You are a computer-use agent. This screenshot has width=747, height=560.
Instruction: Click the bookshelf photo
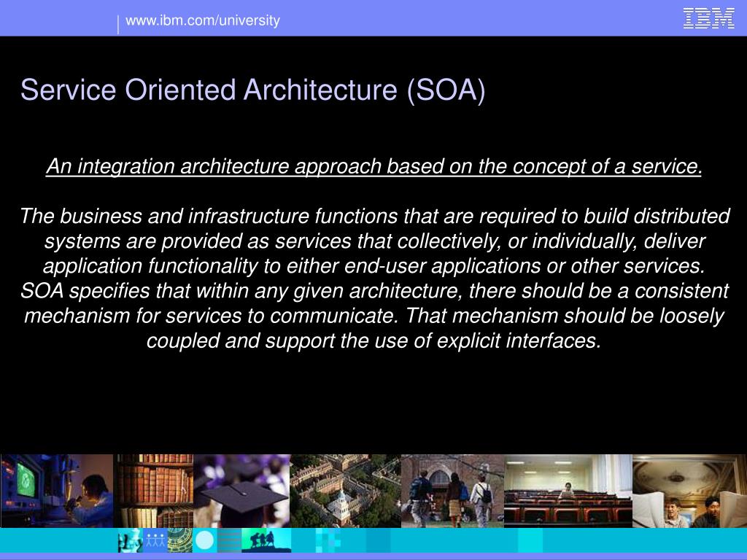[155, 491]
